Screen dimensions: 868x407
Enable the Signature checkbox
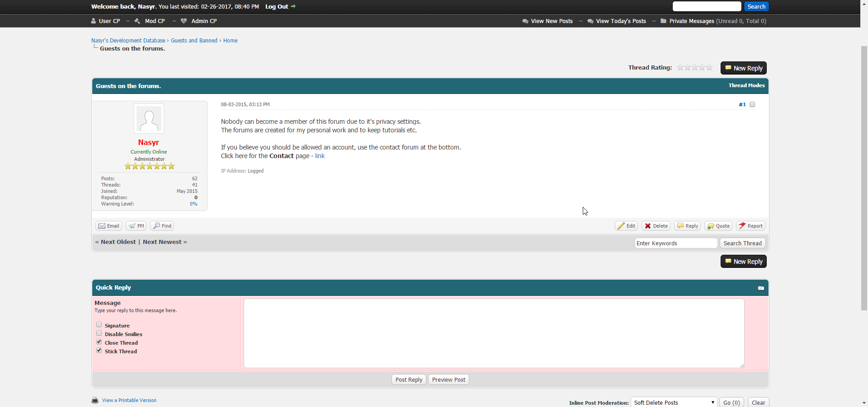[x=99, y=325]
